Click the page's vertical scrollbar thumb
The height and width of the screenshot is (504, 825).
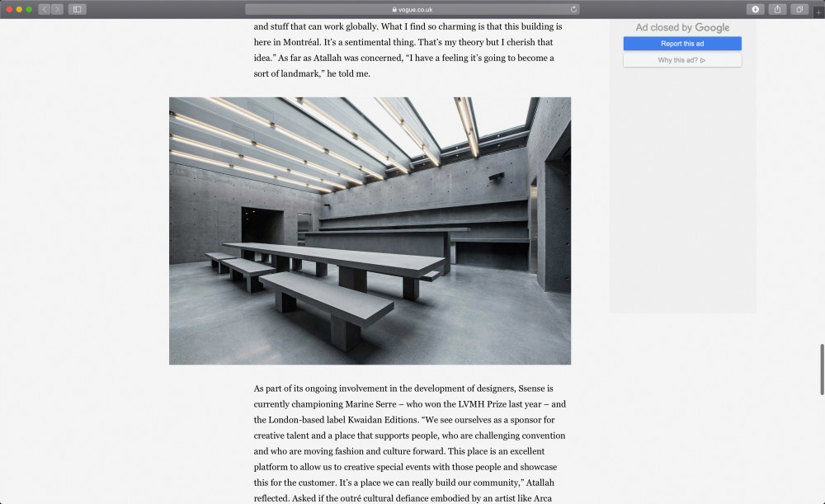point(822,370)
